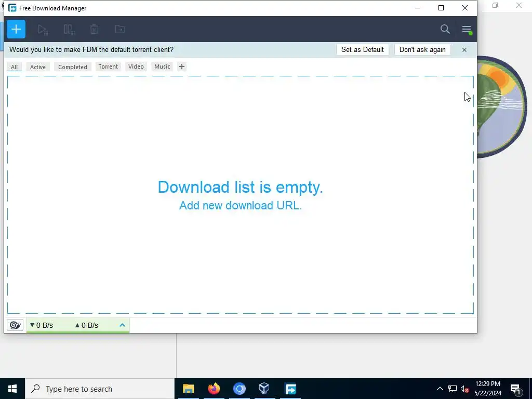Show hidden system tray icons
This screenshot has width=532, height=399.
pyautogui.click(x=440, y=389)
